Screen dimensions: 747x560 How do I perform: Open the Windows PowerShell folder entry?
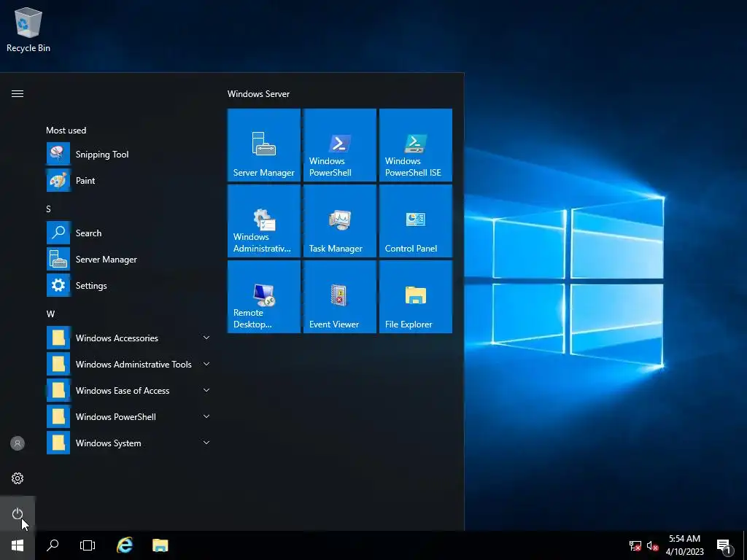coord(130,416)
